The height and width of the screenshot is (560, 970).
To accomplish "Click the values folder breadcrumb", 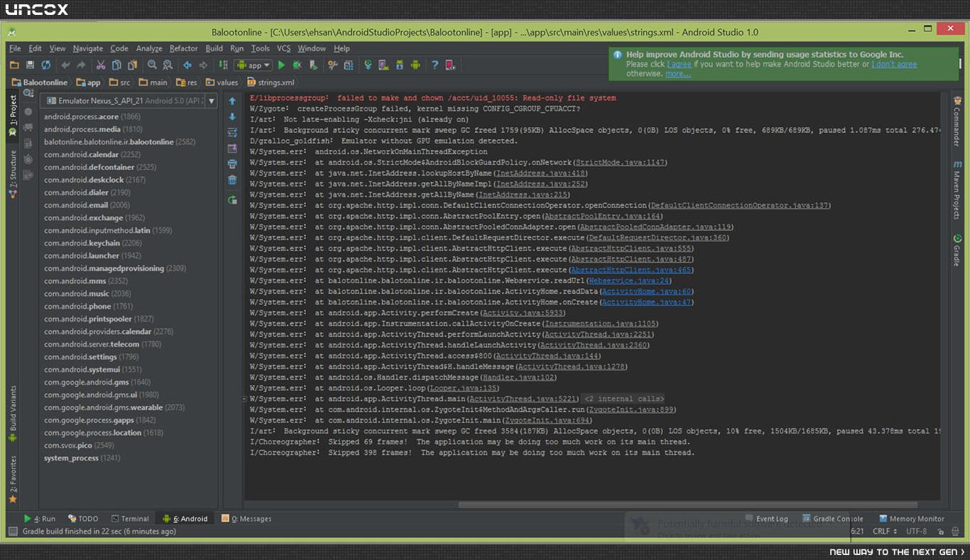I will (222, 82).
